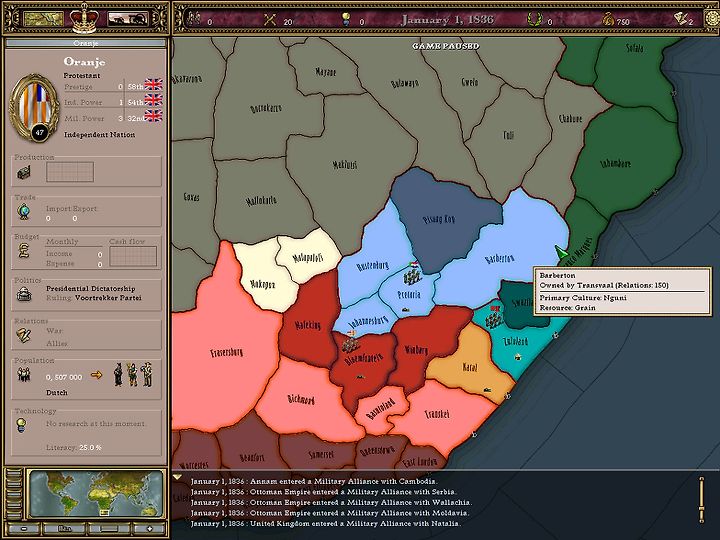Open the Budget scales icon

(24, 251)
